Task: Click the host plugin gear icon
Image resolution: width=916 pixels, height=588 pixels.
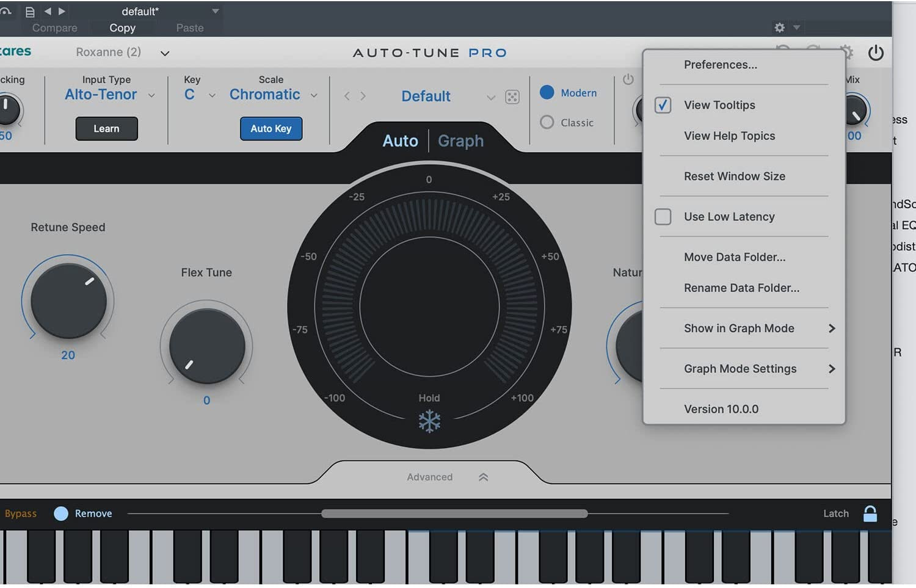Action: tap(780, 27)
